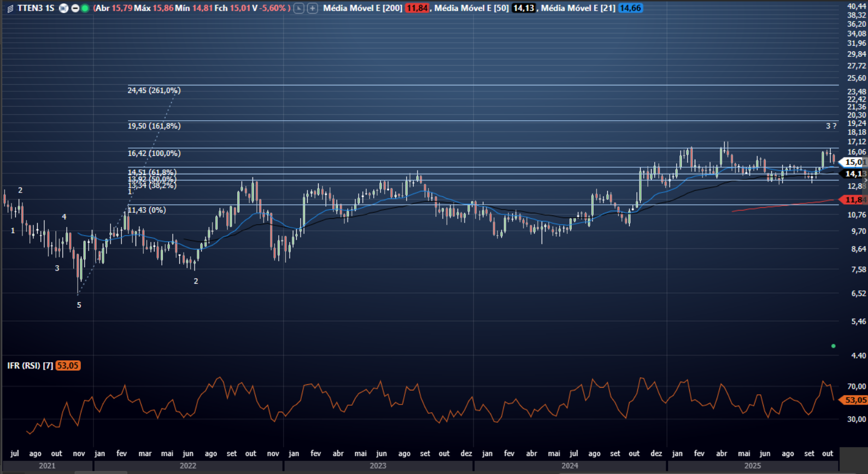
Task: Click the orange 53,05 RSI value badge
Action: pyautogui.click(x=68, y=366)
